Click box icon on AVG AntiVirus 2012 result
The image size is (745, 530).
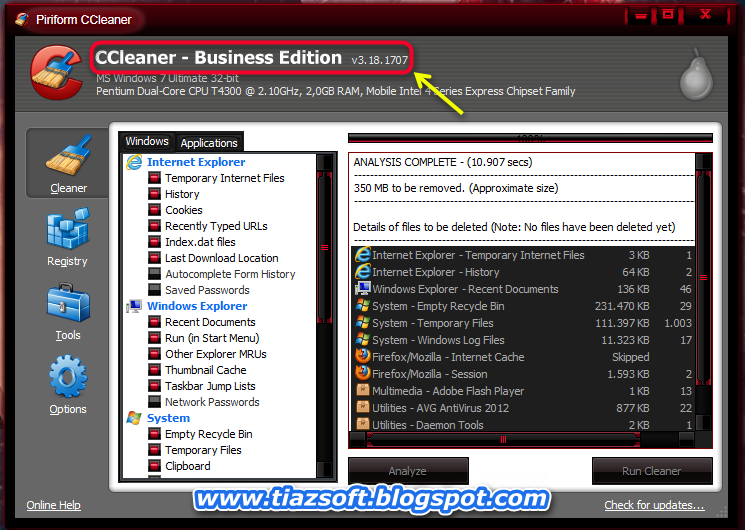(363, 407)
